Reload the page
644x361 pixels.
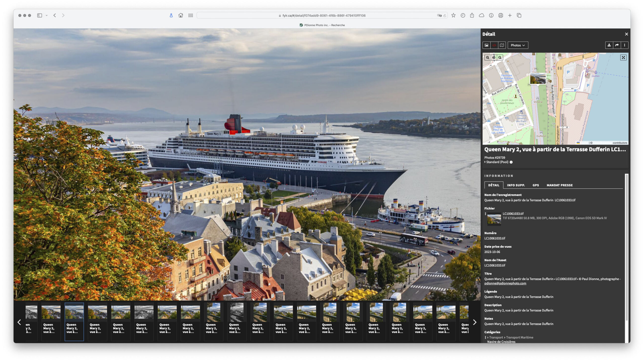coord(445,16)
